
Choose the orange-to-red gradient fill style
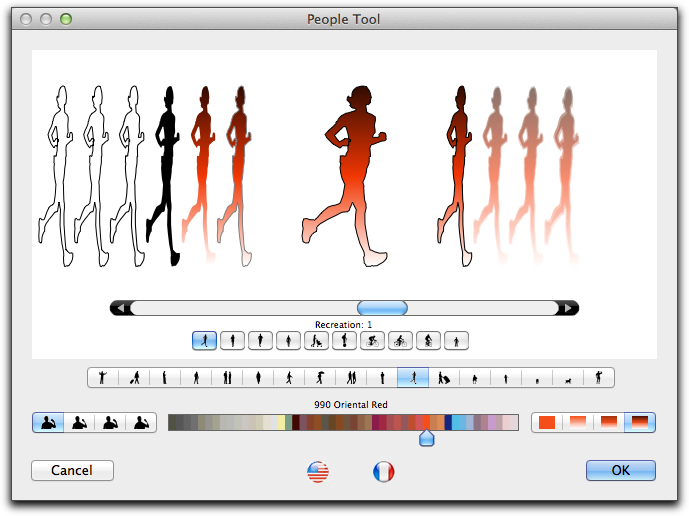609,422
